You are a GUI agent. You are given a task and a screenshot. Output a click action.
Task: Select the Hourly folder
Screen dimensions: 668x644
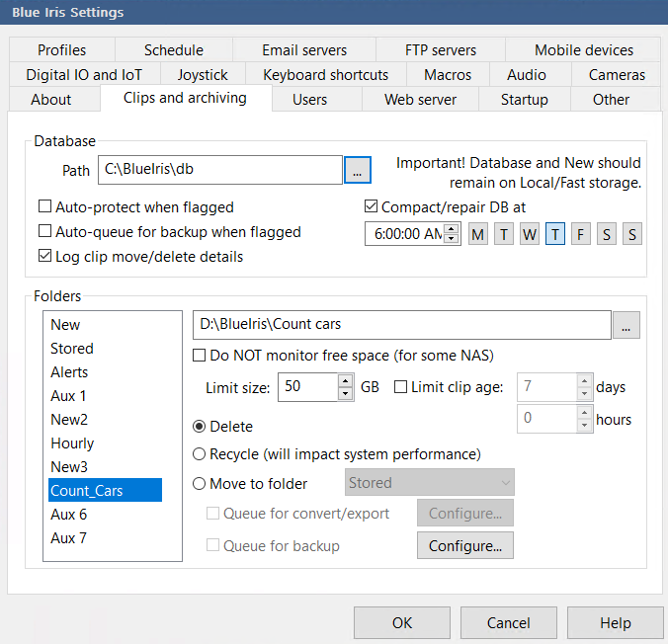click(x=105, y=443)
